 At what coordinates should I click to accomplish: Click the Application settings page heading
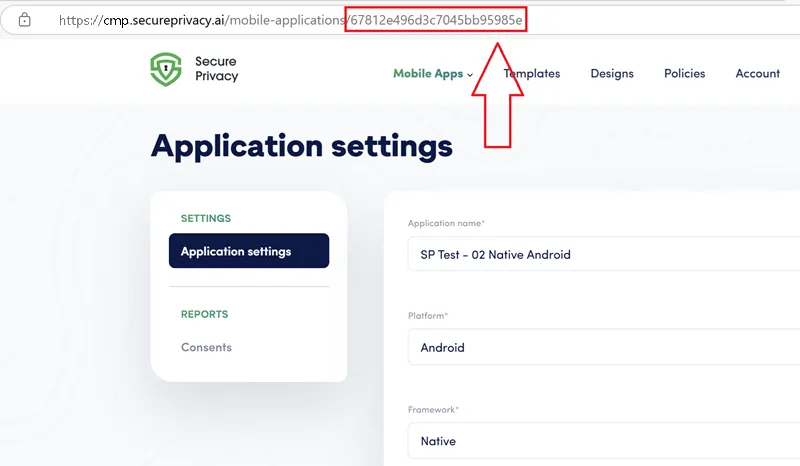(302, 146)
